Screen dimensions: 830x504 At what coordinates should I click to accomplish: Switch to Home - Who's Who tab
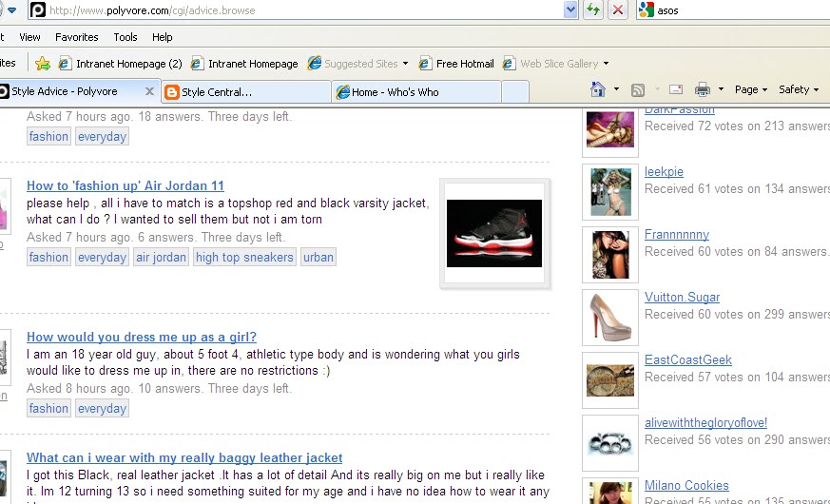(x=416, y=92)
